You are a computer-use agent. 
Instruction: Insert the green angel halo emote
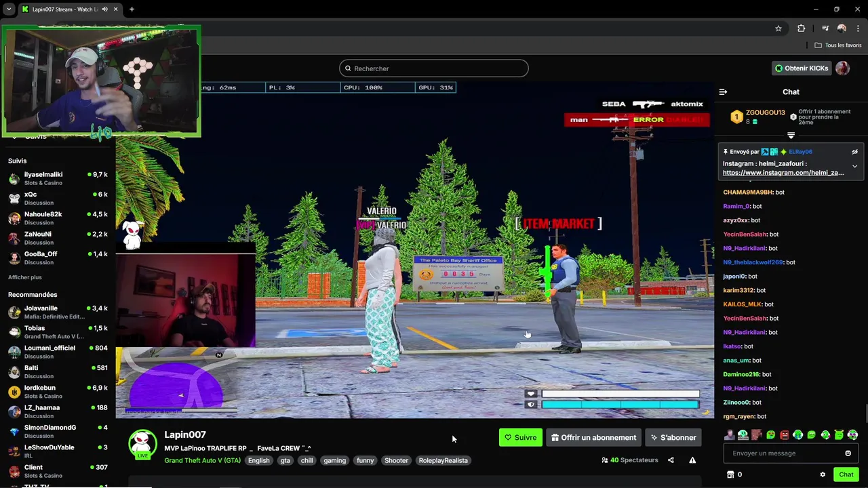pyautogui.click(x=839, y=434)
